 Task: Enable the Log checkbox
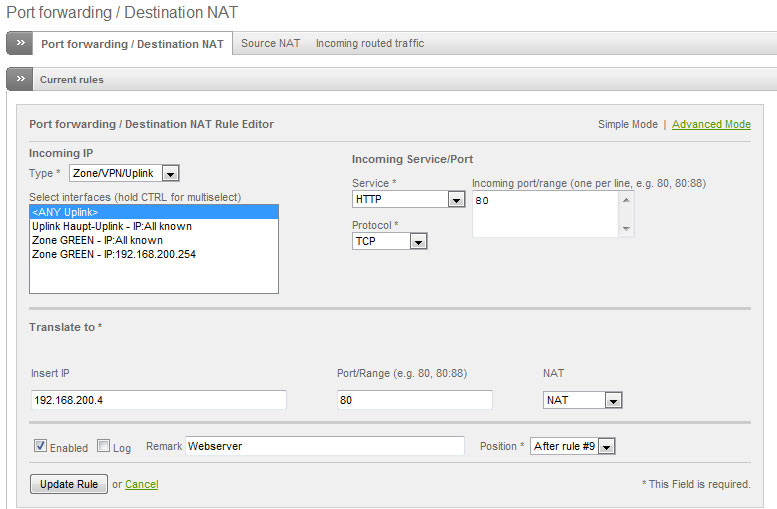click(104, 446)
